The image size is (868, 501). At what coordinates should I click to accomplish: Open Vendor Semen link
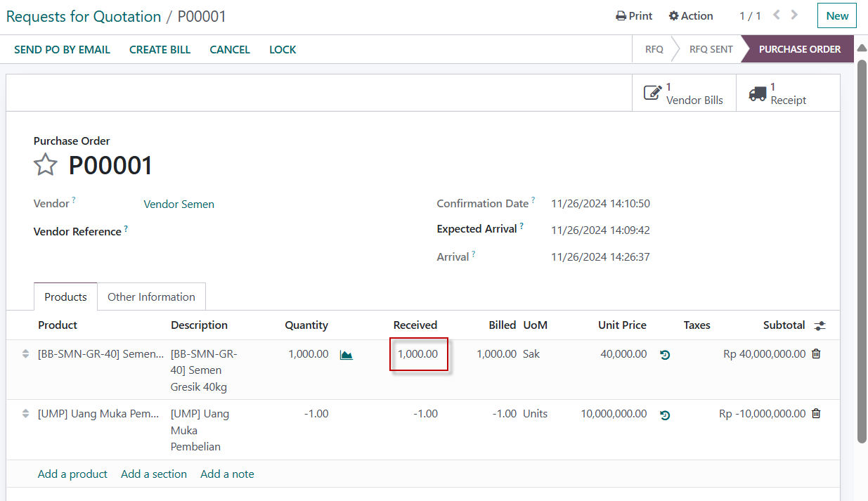[x=179, y=204]
